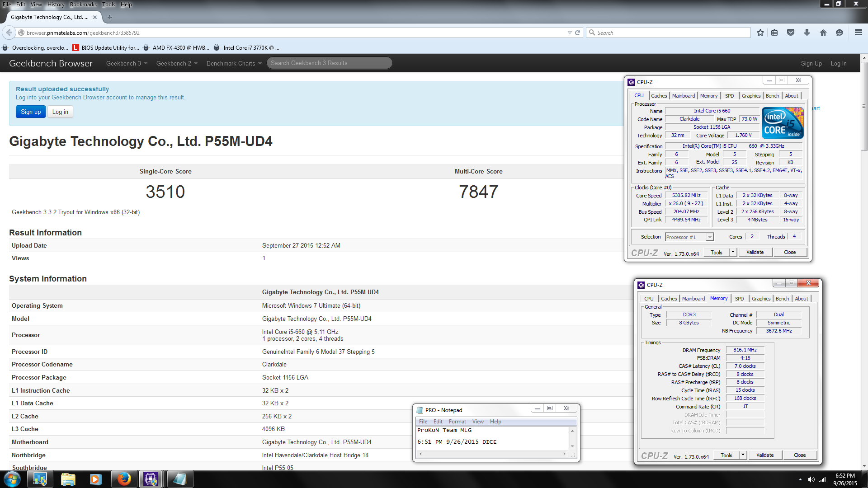This screenshot has height=488, width=868.
Task: Click the blue Sign up button
Action: tap(31, 112)
